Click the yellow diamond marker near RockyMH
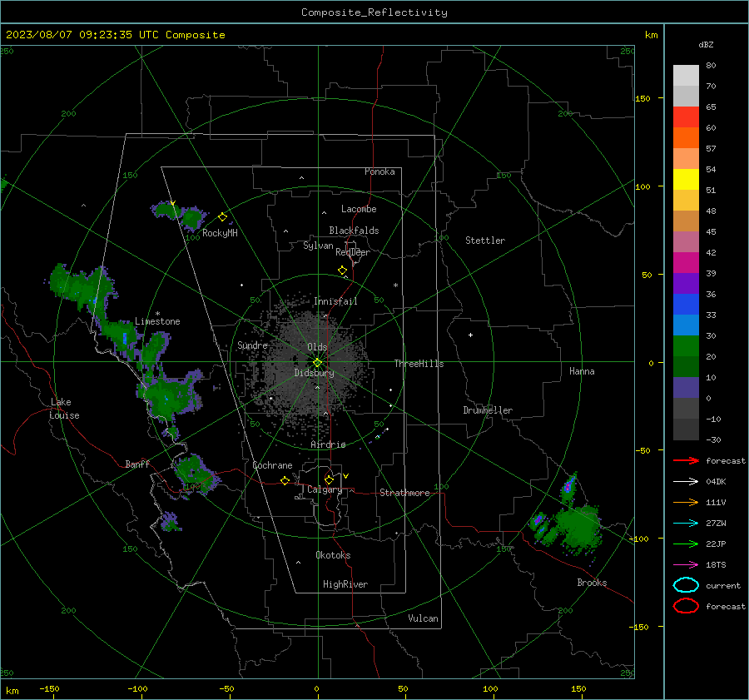 click(222, 217)
